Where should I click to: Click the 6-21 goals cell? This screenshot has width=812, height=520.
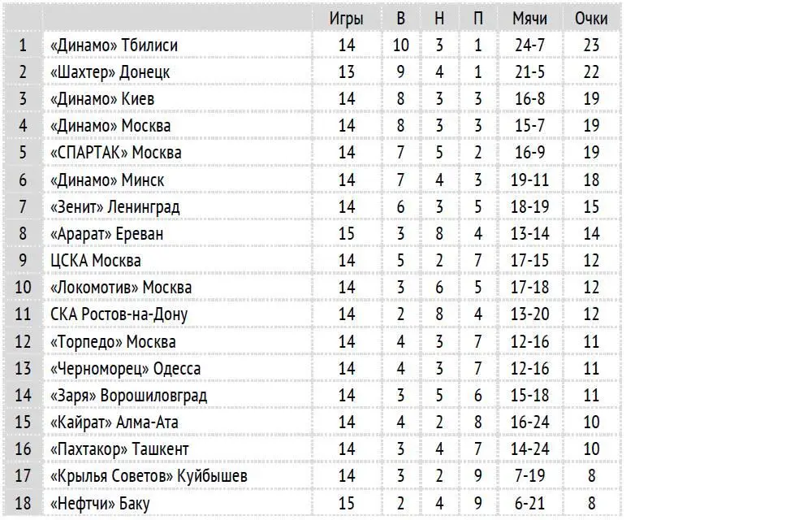[x=529, y=503]
